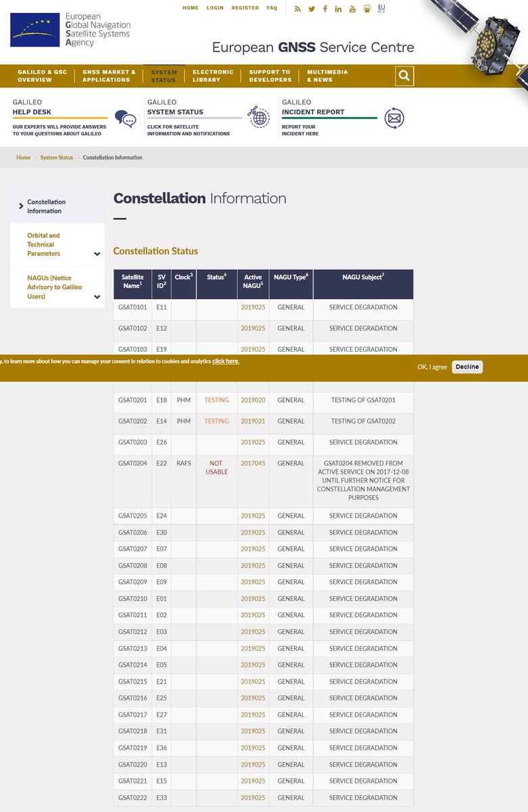Open the RSS feed icon
This screenshot has width=528, height=812.
(x=297, y=9)
